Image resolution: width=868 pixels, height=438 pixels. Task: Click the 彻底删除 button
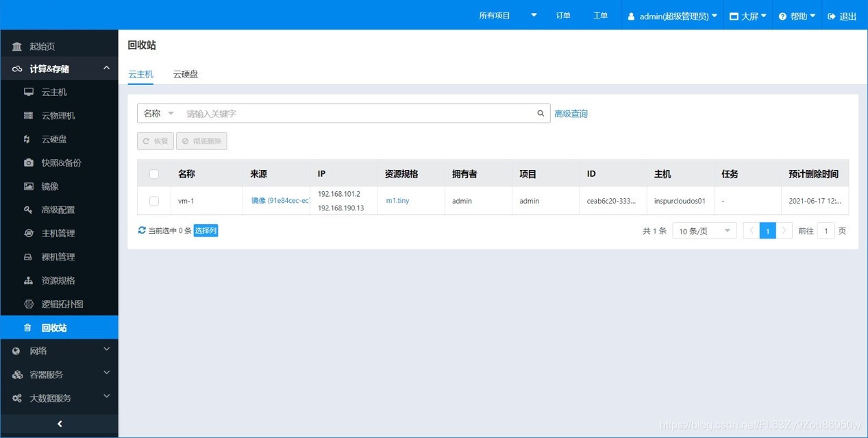point(201,141)
